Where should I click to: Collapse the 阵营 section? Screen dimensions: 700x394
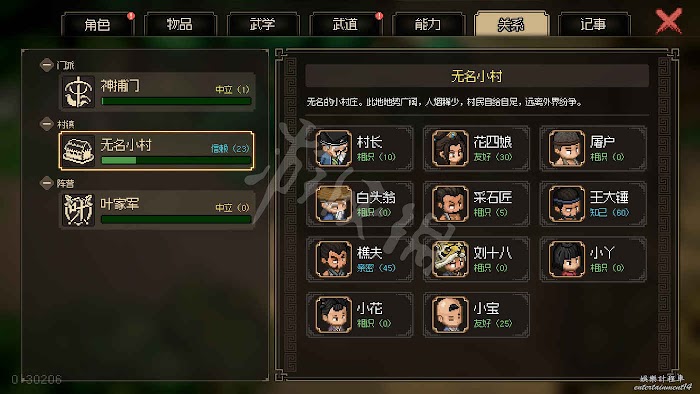(46, 183)
